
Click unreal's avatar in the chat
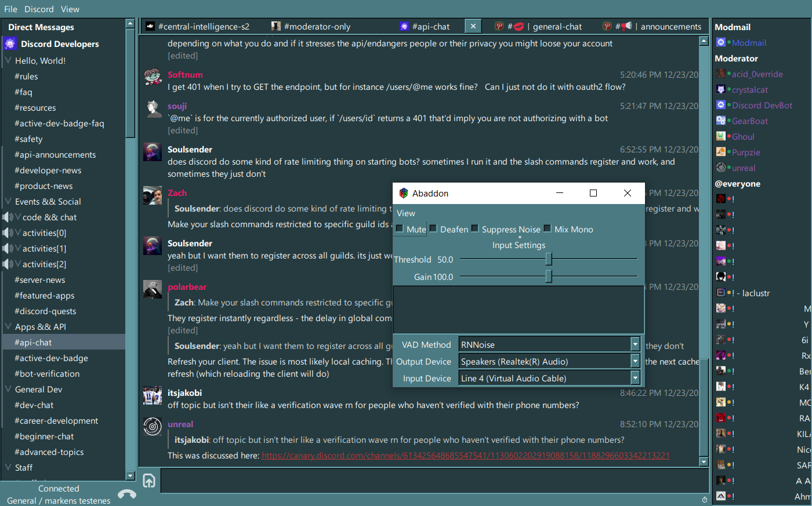[x=153, y=427]
